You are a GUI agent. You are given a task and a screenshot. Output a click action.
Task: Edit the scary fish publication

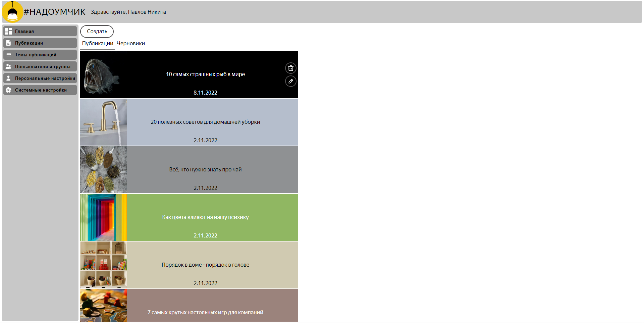coord(291,81)
